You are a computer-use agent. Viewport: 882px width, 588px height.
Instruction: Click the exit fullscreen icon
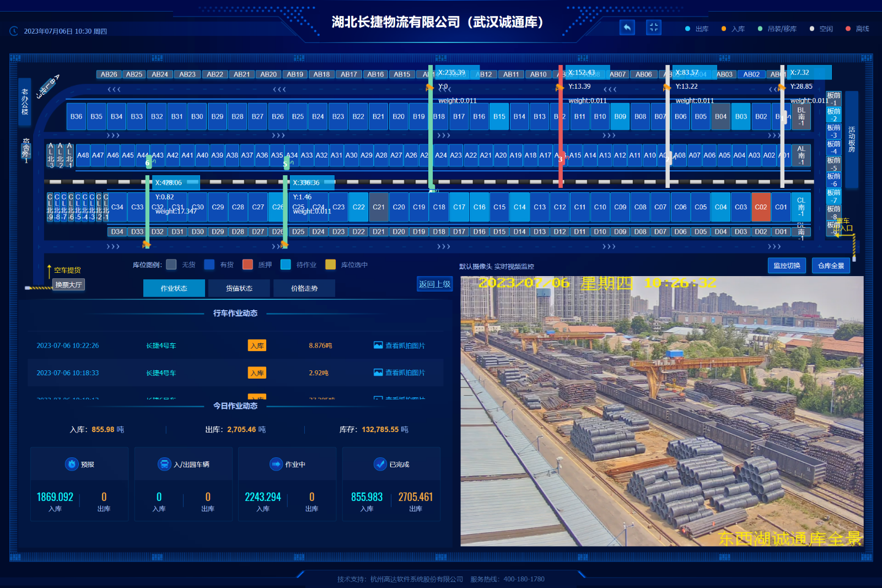pos(653,28)
